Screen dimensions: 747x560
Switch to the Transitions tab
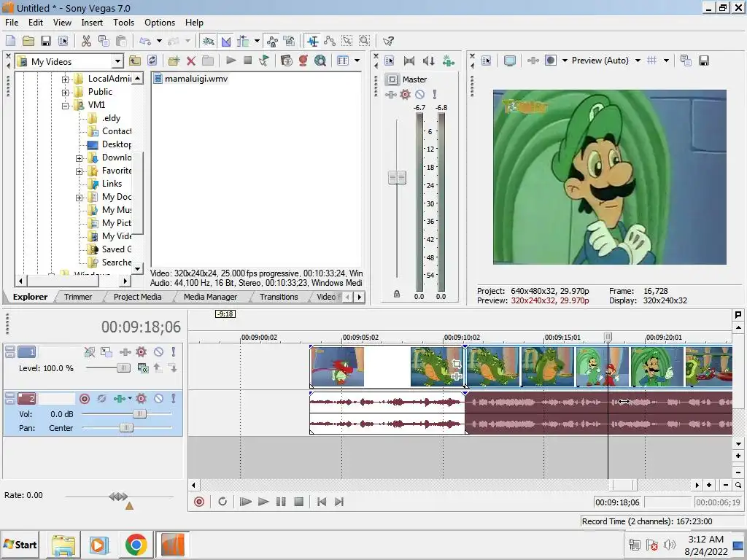tap(279, 297)
